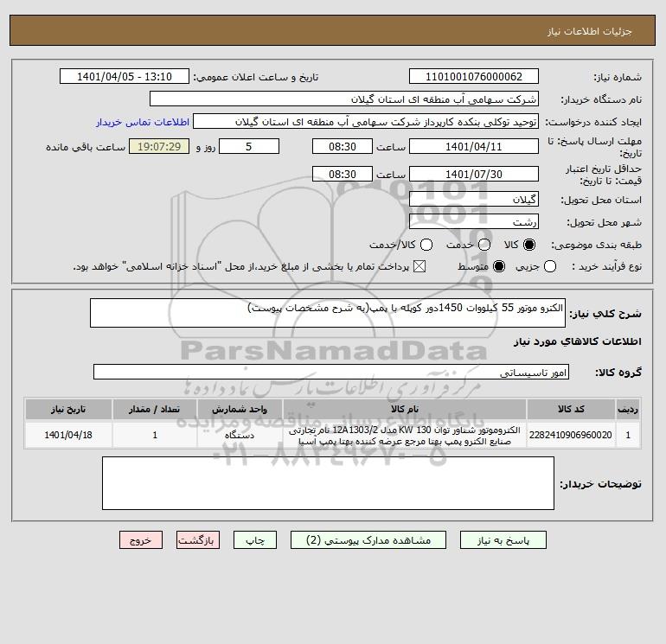Click the remaining days field showing 5
This screenshot has width=666, height=644.
249,146
